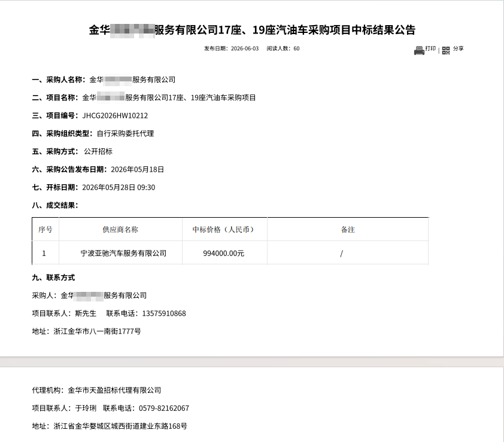This screenshot has width=504, height=442.
Task: Click the 一、采购人名称 label
Action: pyautogui.click(x=59, y=80)
